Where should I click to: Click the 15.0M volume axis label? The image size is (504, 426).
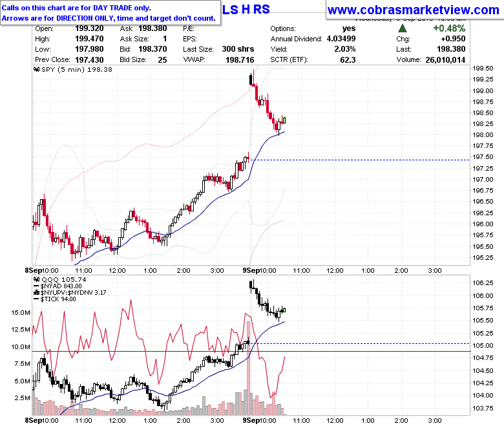21,312
